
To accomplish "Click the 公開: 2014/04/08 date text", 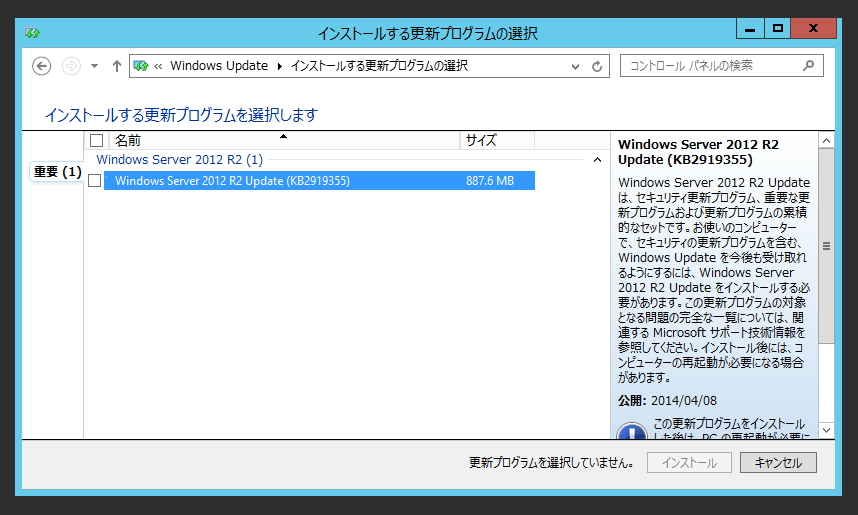I will pos(667,401).
